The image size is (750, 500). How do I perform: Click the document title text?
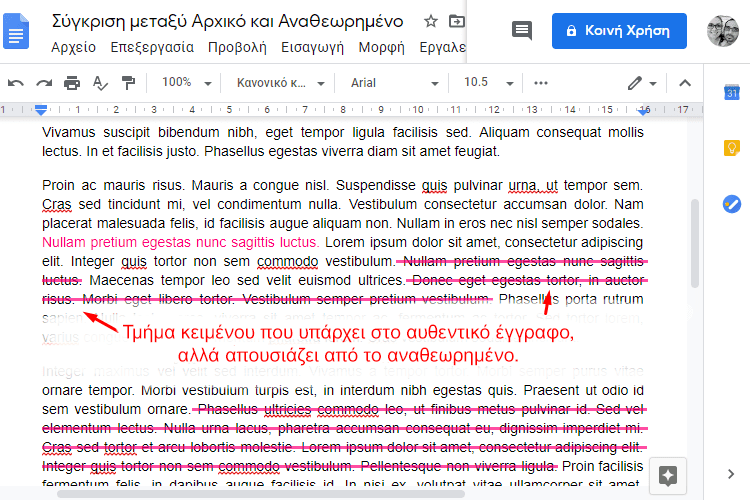coord(227,22)
